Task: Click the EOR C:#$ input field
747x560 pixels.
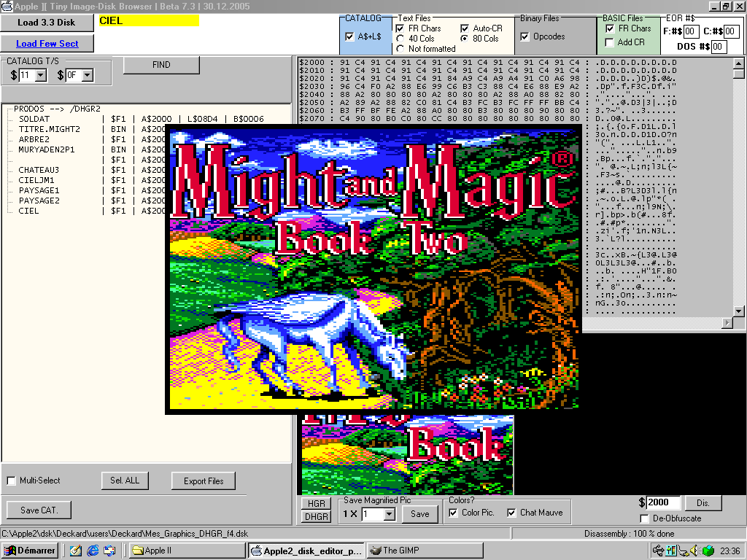Action: 731,31
